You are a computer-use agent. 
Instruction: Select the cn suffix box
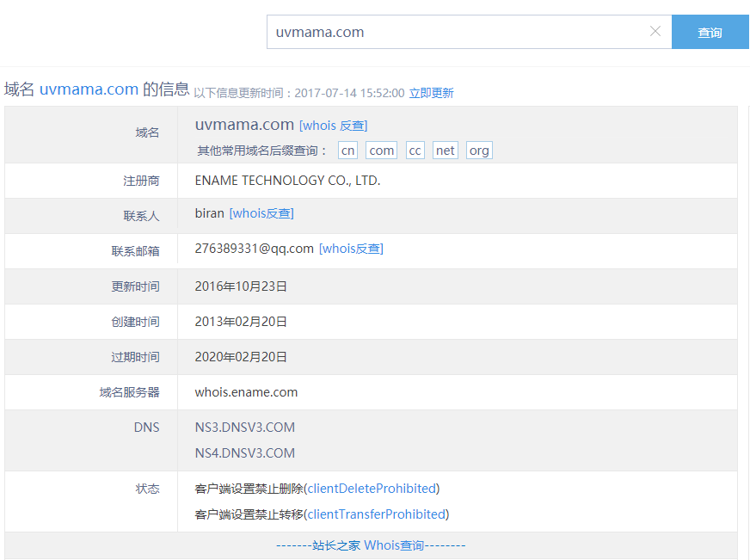tap(347, 151)
